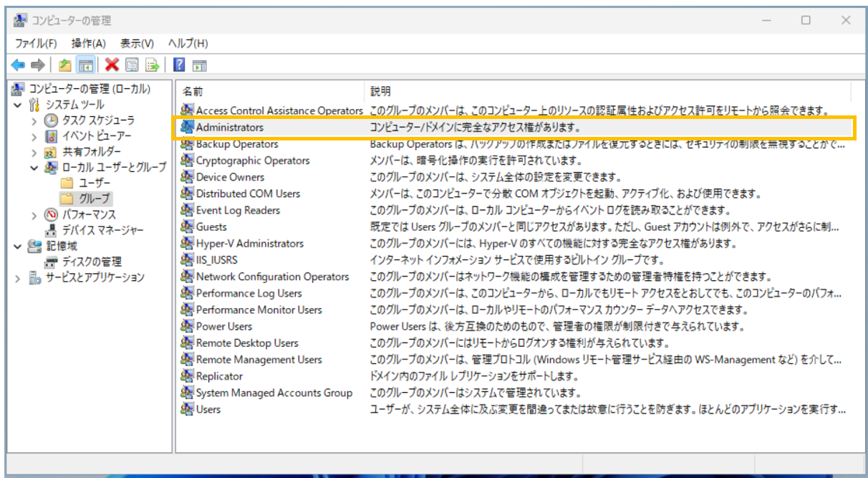Viewport: 868px width, 478px height.
Task: Click the イベント ビューアー icon in tree
Action: 52,135
